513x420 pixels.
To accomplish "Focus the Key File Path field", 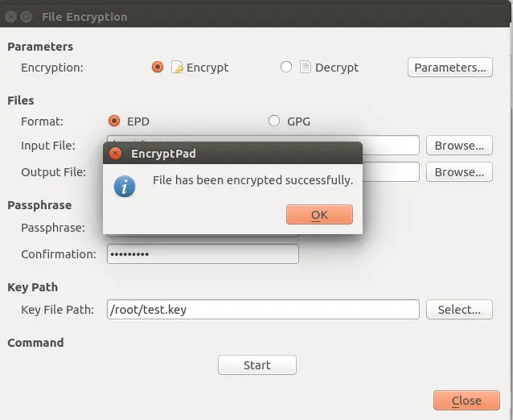I will coord(263,309).
